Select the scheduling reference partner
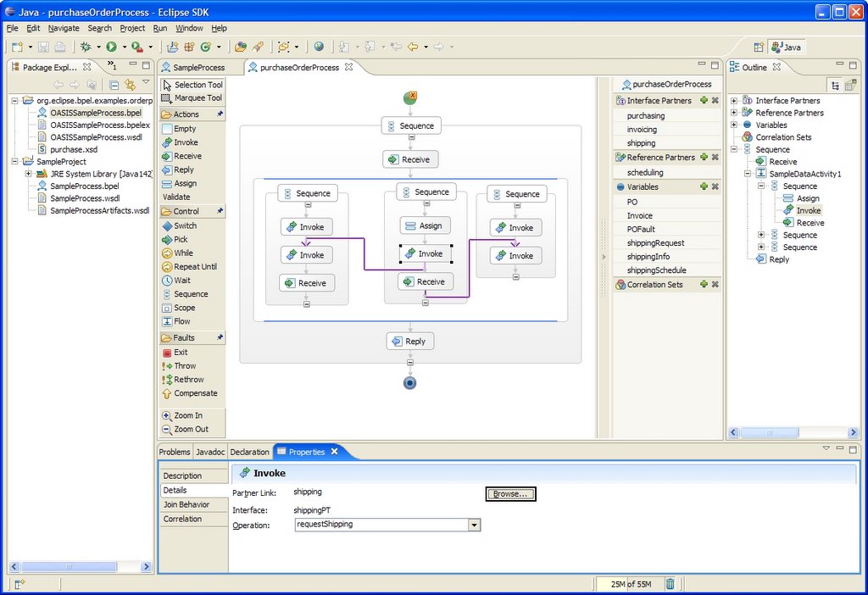This screenshot has width=868, height=595. coord(645,173)
